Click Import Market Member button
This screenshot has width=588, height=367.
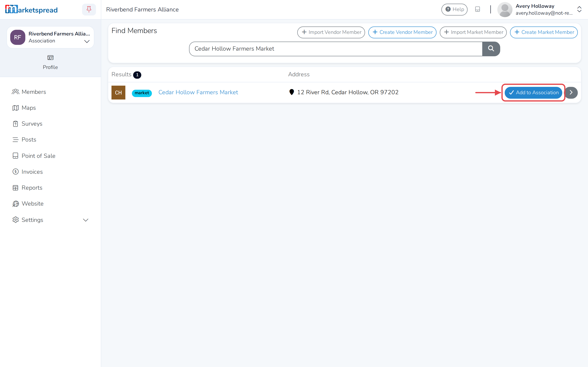473,32
